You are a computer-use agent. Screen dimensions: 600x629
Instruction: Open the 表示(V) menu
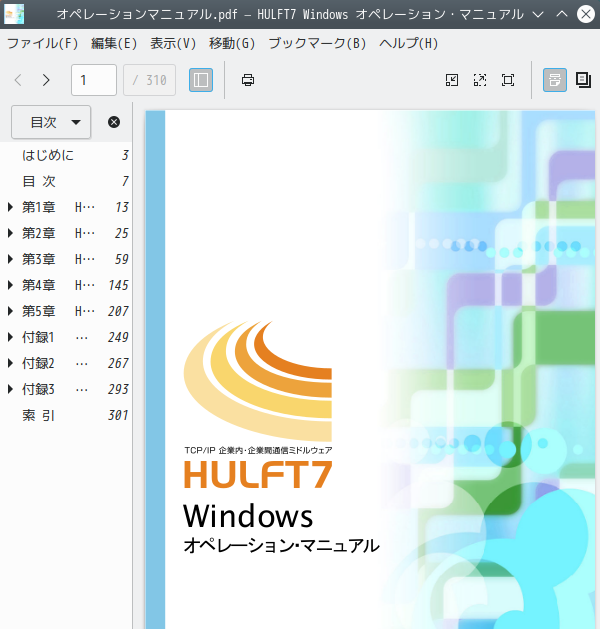[x=173, y=43]
